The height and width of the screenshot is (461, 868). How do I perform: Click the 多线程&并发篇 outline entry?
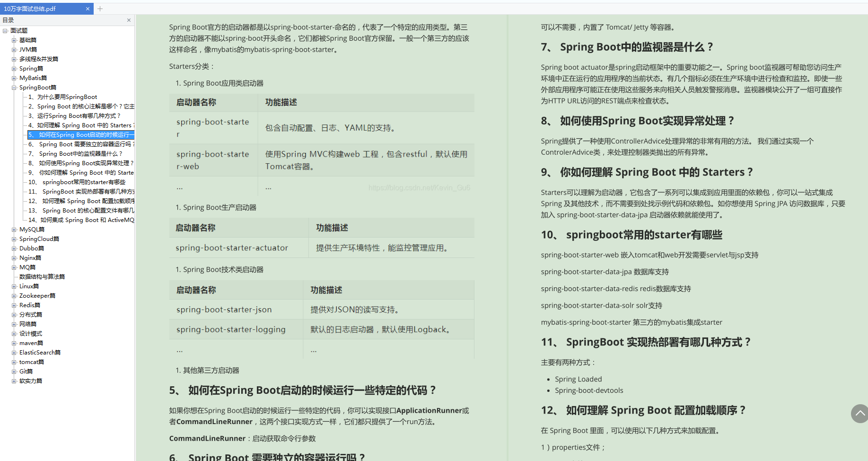pyautogui.click(x=39, y=59)
